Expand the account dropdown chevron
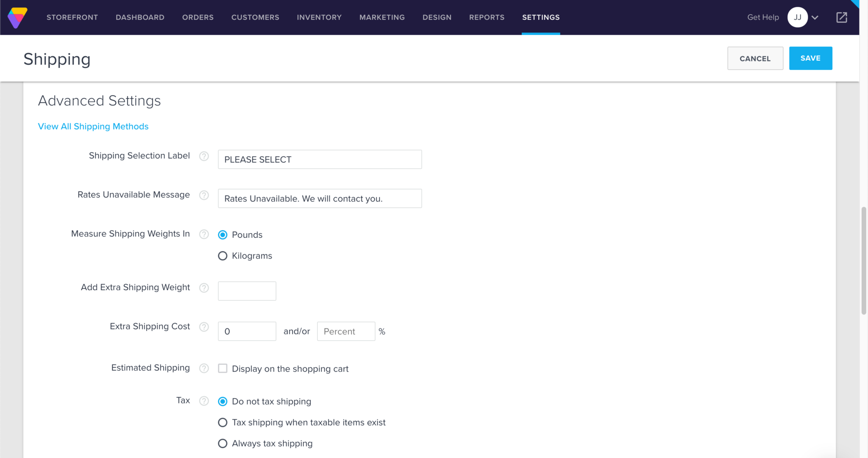The width and height of the screenshot is (868, 458). pos(816,17)
